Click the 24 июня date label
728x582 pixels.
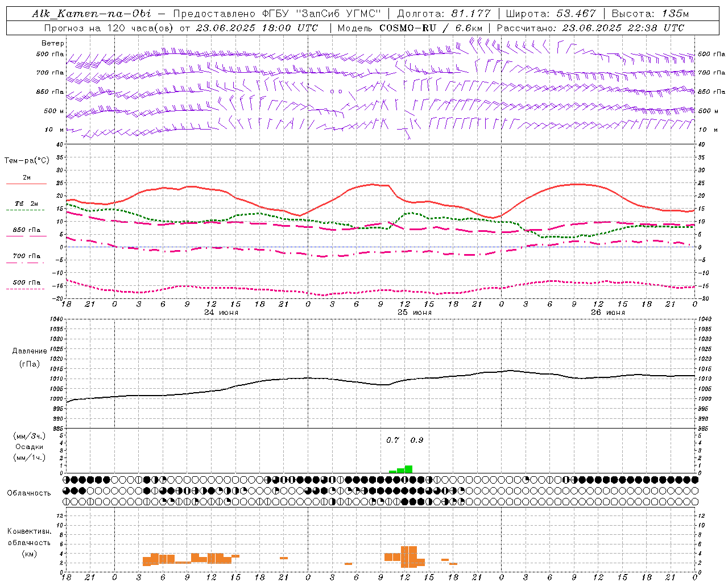pos(221,312)
